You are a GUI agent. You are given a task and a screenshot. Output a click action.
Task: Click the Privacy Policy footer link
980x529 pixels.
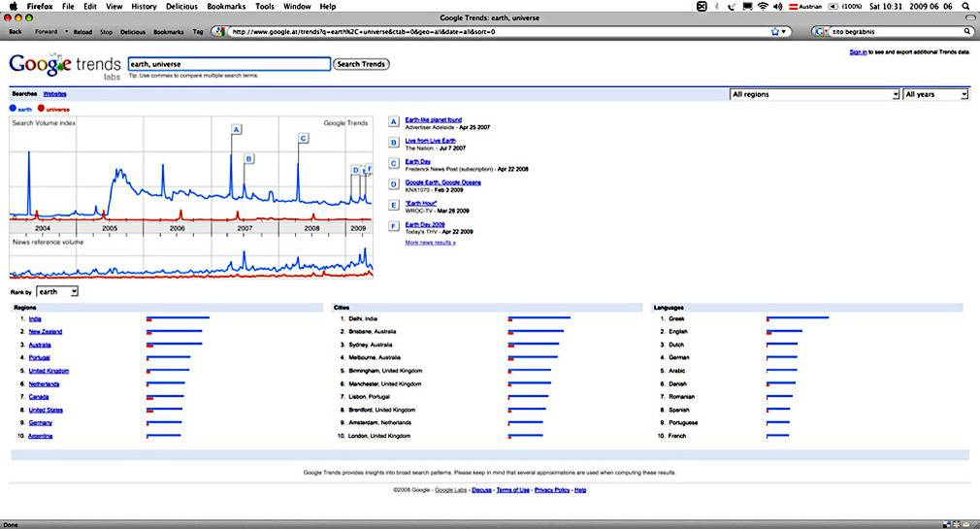(552, 490)
